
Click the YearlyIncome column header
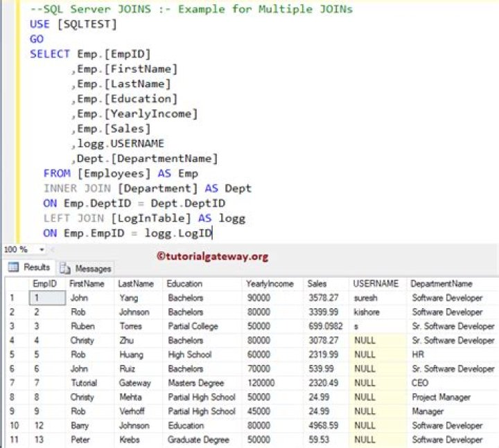(270, 284)
